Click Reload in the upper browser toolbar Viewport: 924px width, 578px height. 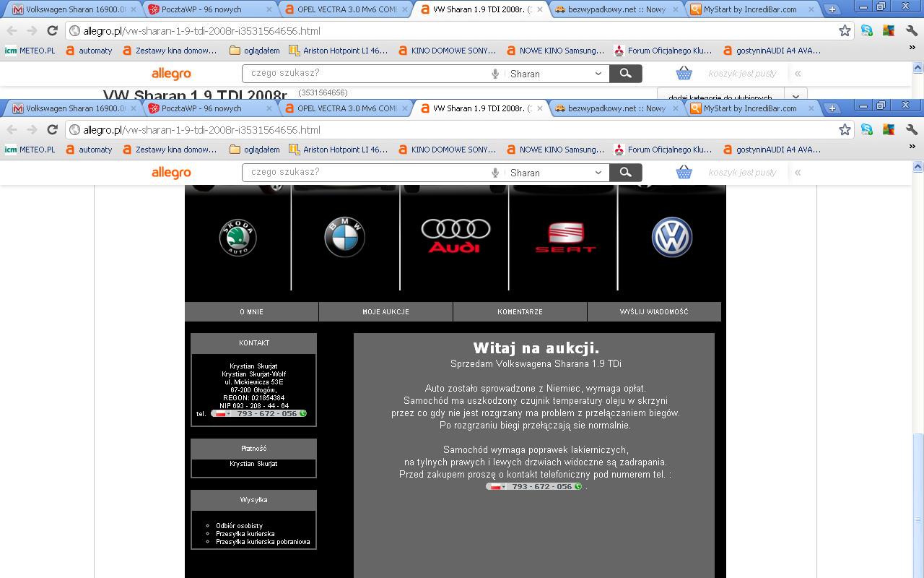coord(52,31)
